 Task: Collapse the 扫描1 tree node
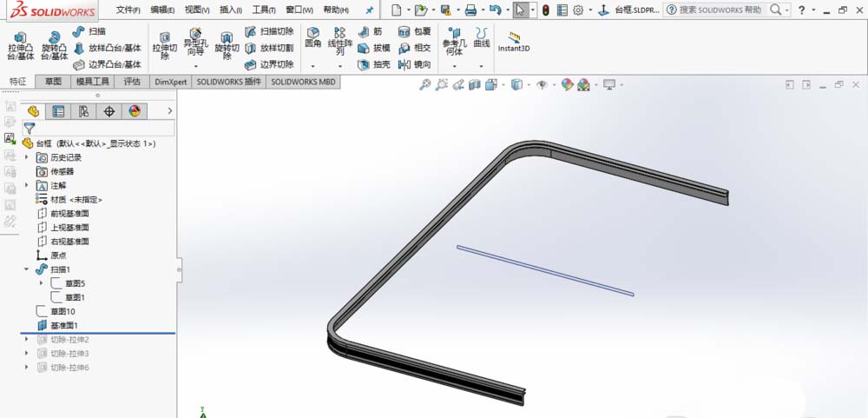[27, 269]
